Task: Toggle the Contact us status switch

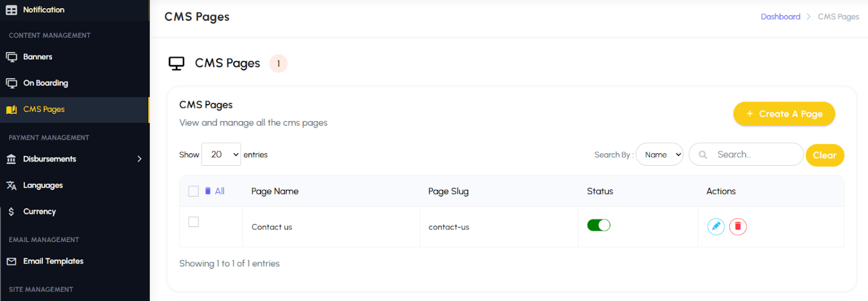Action: pyautogui.click(x=599, y=225)
